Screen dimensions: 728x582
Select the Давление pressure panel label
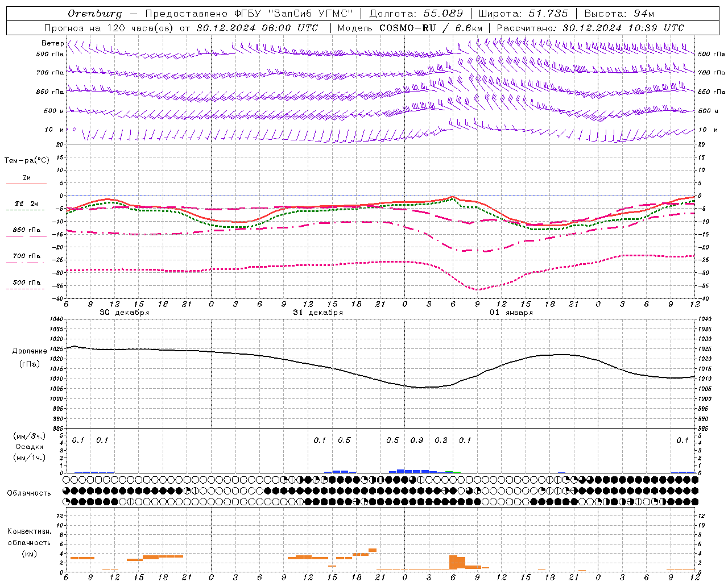[x=29, y=351]
